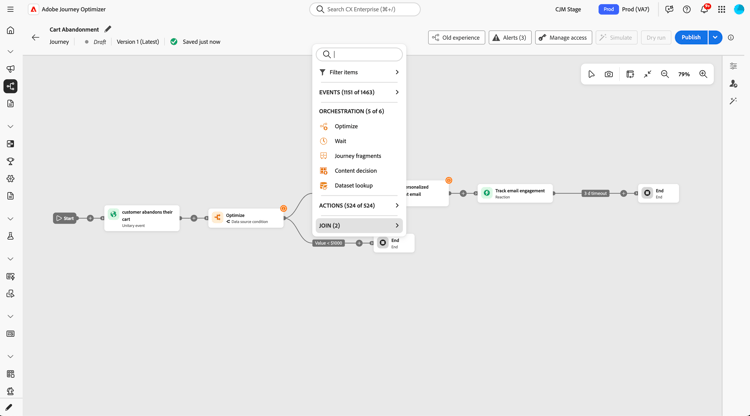Collapse the first sidebar section chevron
Viewport: 750px width, 416px height.
10,52
